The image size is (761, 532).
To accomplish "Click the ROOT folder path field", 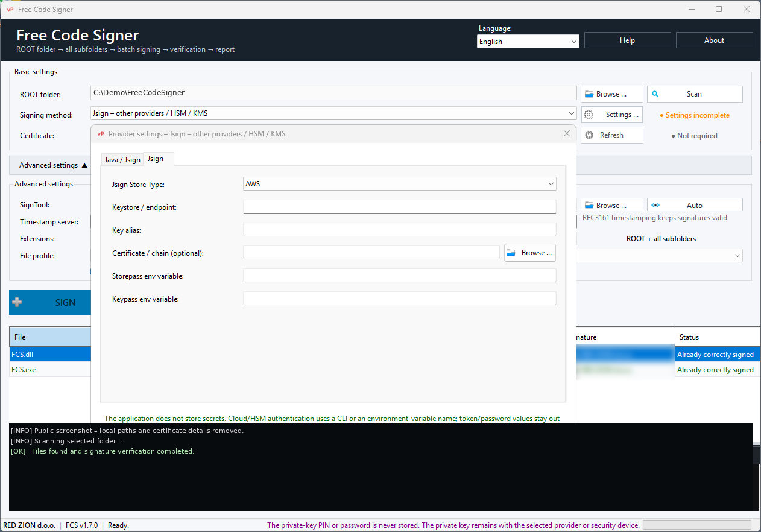I will click(x=333, y=93).
